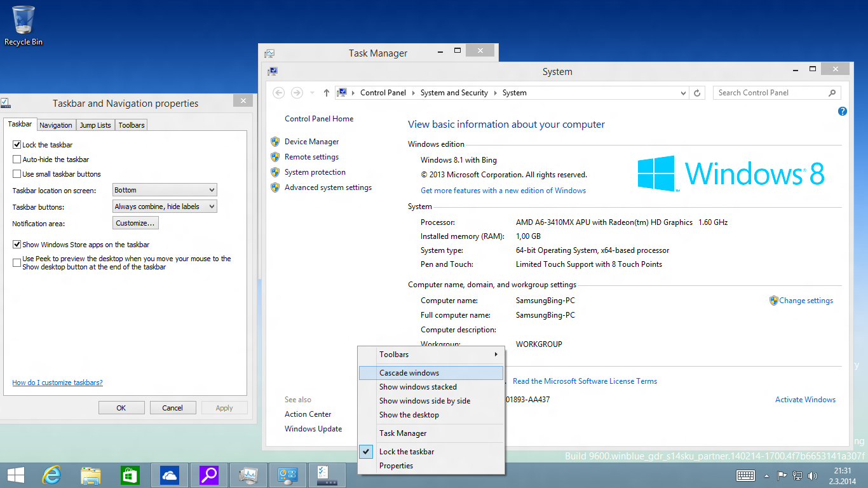The height and width of the screenshot is (488, 868).
Task: Click the Start button Windows logo
Action: coord(15,475)
